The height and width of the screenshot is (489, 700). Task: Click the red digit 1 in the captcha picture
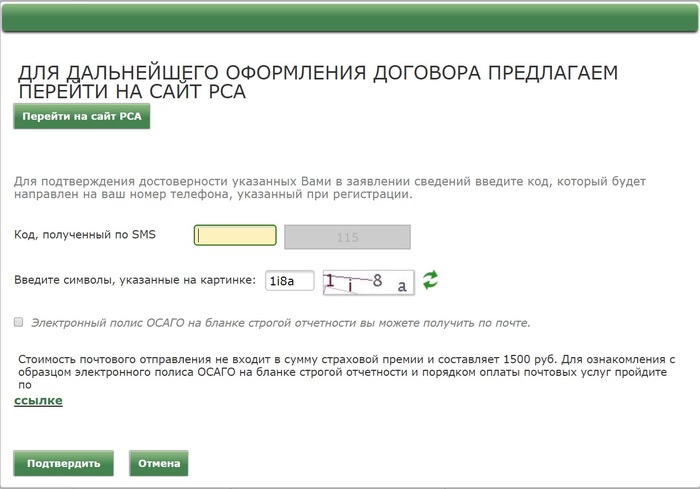pyautogui.click(x=331, y=280)
